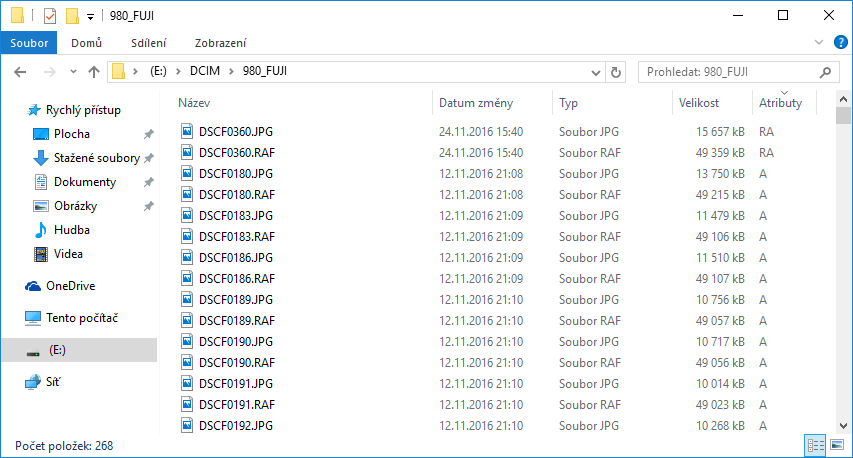Refresh the folder view
The image size is (853, 458).
[615, 72]
